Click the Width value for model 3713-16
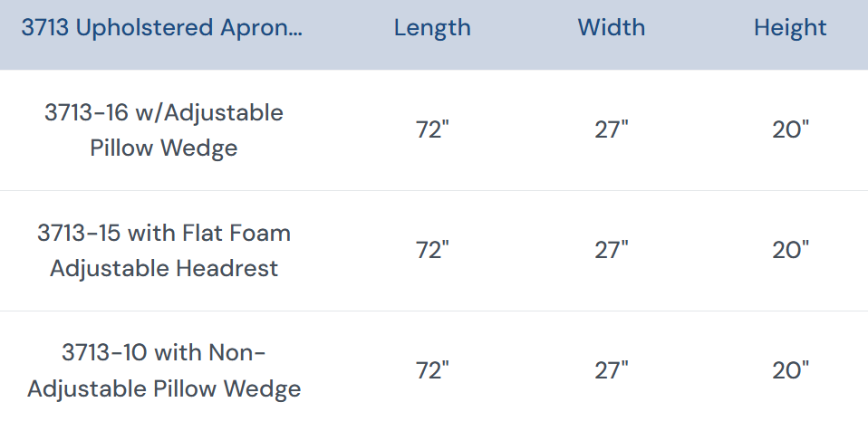Viewport: 868px width, 431px height. coord(612,130)
